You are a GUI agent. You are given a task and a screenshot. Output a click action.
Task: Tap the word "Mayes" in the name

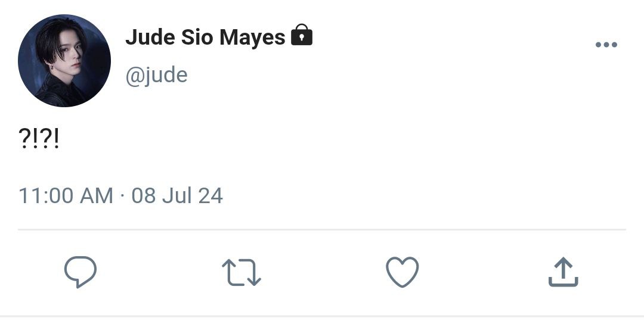click(252, 38)
